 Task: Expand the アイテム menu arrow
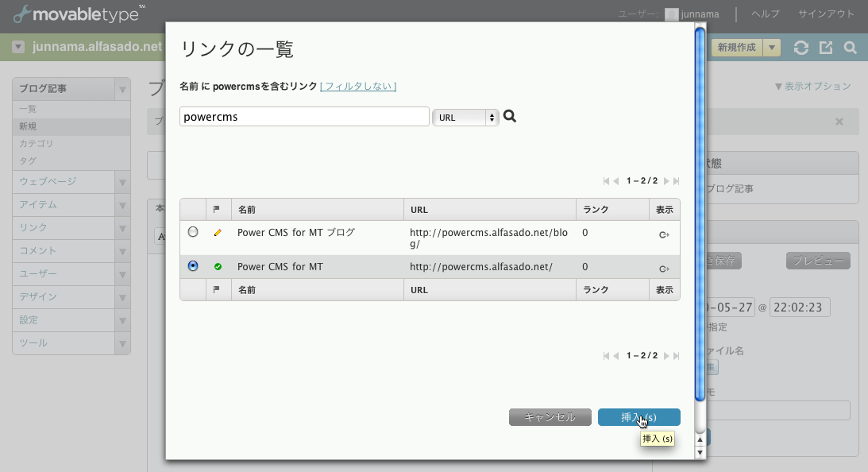[x=122, y=206]
